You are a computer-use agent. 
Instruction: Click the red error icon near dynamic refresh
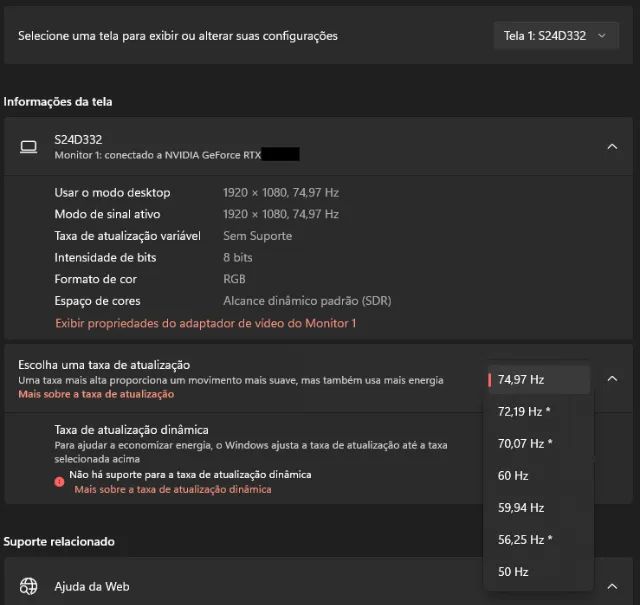tap(59, 482)
